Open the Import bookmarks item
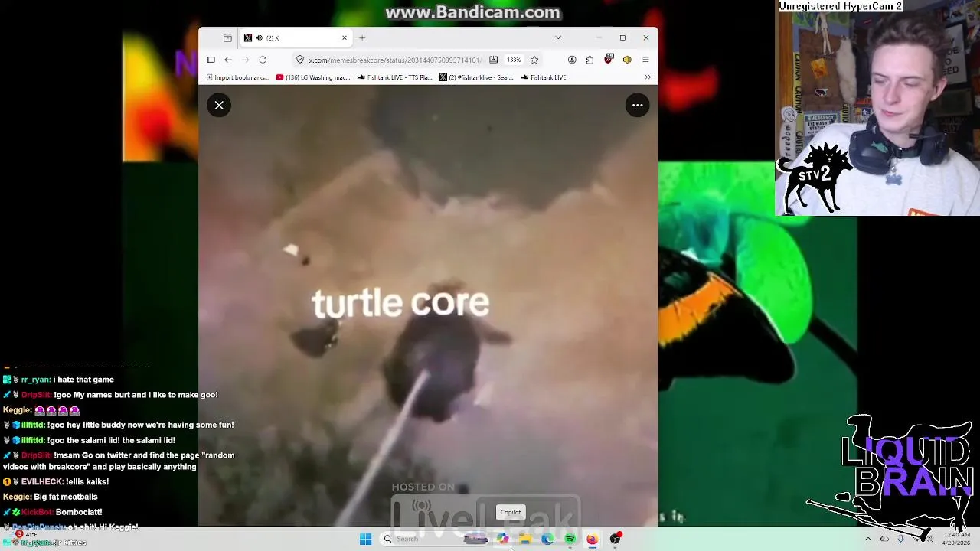The height and width of the screenshot is (551, 980). [237, 77]
